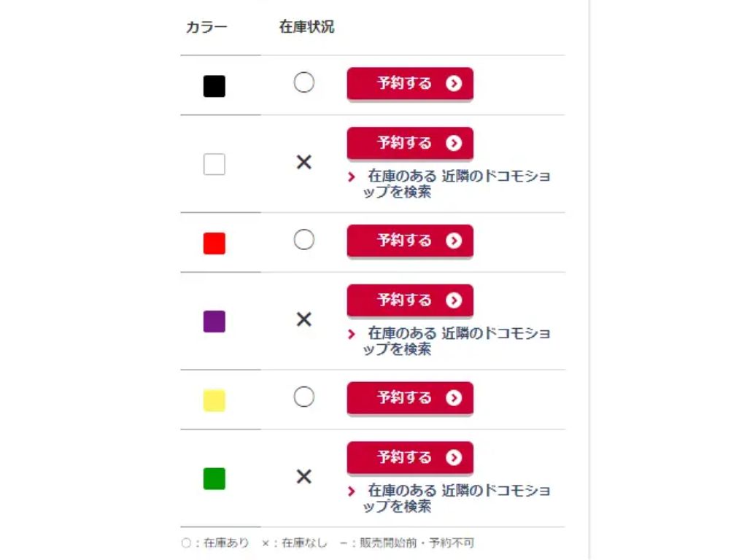This screenshot has height=560, width=747.
Task: Click 予約する button in yellow row
Action: [x=410, y=398]
